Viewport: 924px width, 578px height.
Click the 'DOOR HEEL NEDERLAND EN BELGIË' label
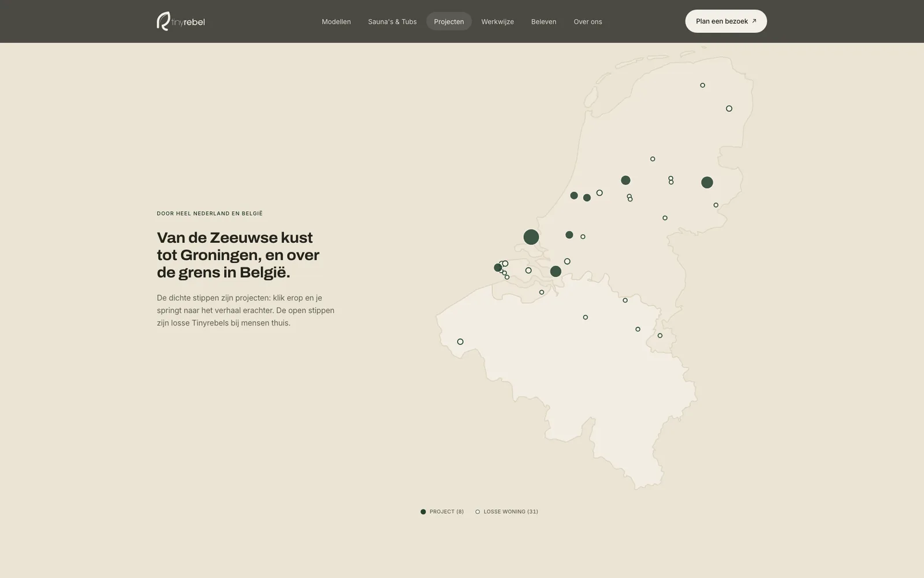[x=210, y=213]
